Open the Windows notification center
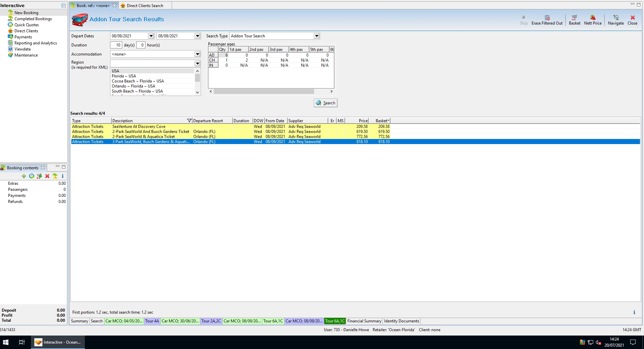Screen dimensions: 644x349 [633, 342]
